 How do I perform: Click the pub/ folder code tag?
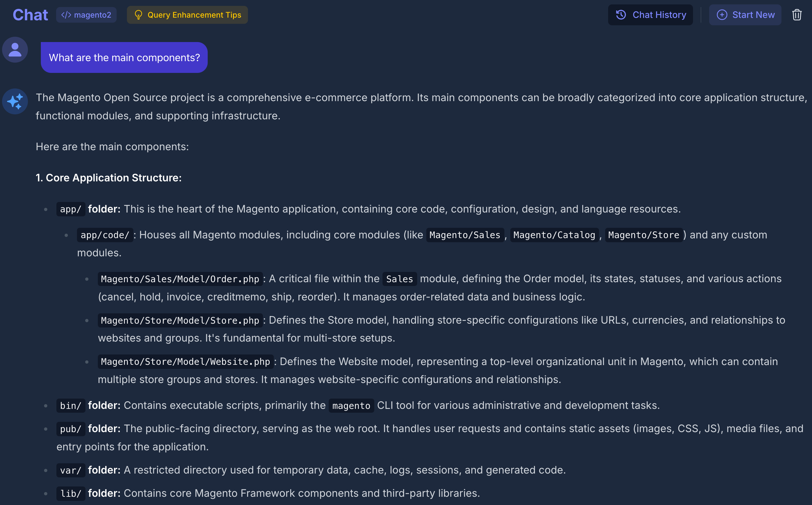71,429
